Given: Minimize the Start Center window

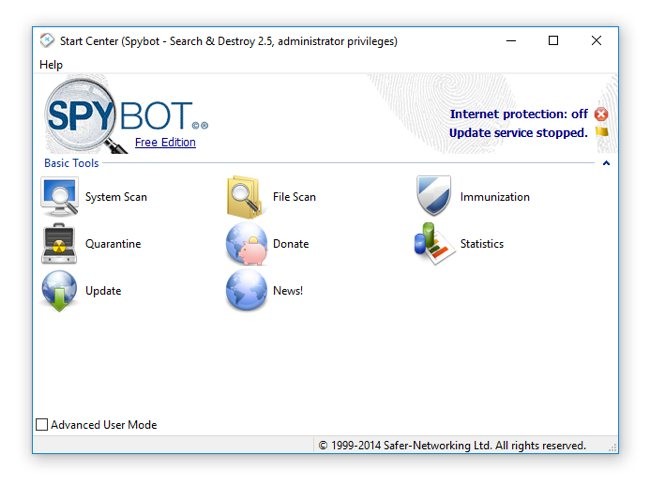Looking at the screenshot, I should pyautogui.click(x=511, y=41).
